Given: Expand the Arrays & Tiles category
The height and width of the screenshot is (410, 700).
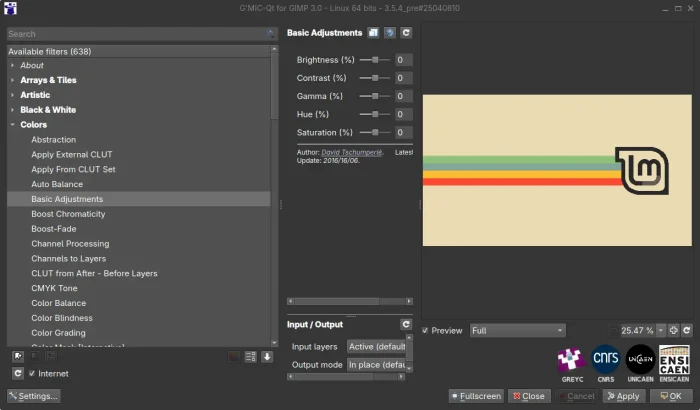Looking at the screenshot, I should click(x=12, y=80).
